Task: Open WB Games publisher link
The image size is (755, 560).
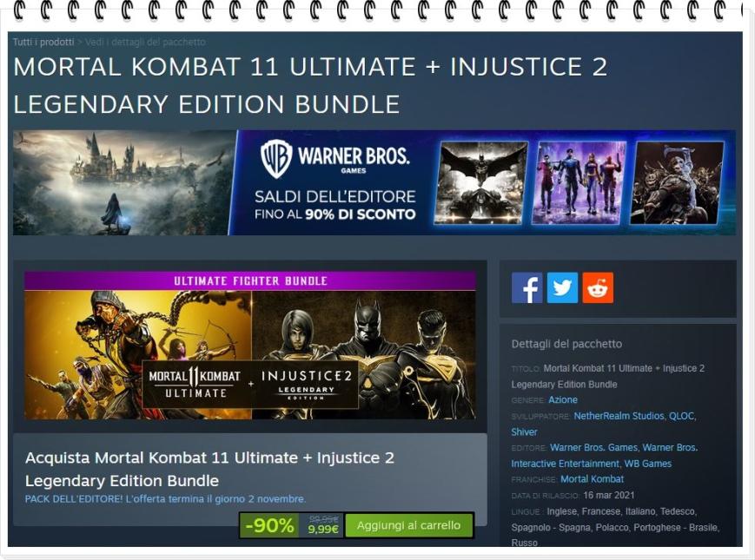Action: (647, 464)
